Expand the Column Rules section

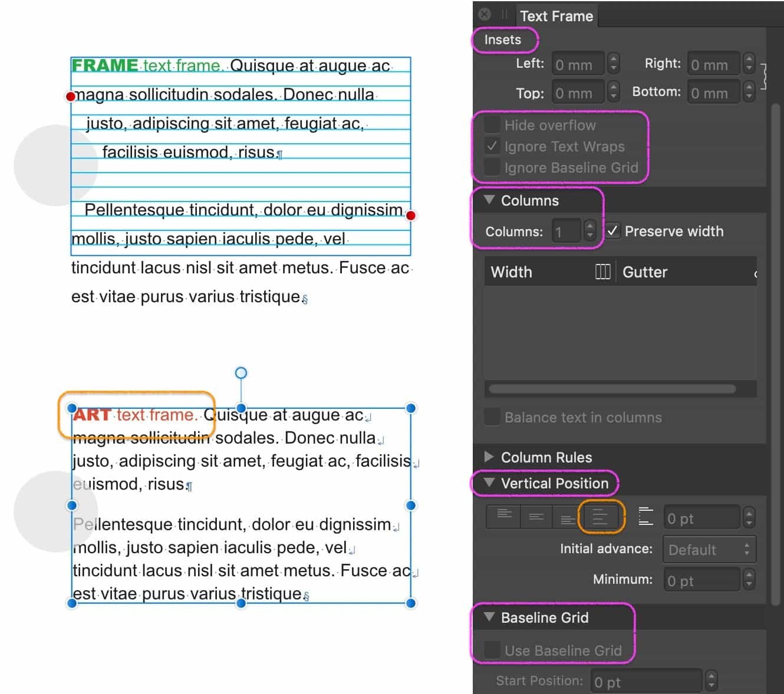click(x=488, y=457)
